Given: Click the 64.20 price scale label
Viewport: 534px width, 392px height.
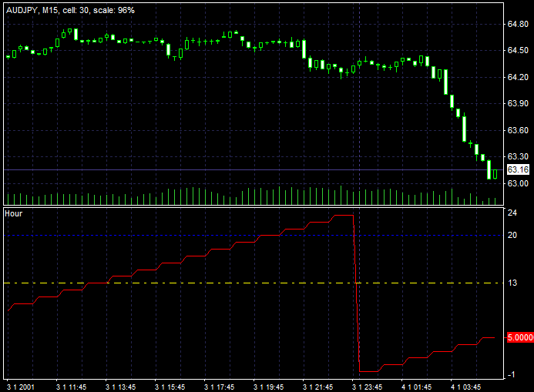Looking at the screenshot, I should point(518,77).
